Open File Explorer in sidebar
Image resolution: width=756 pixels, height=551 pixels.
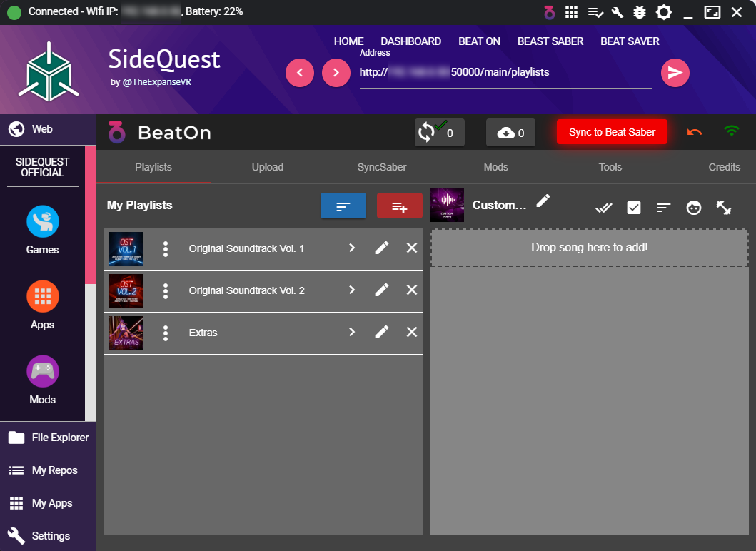coord(49,438)
